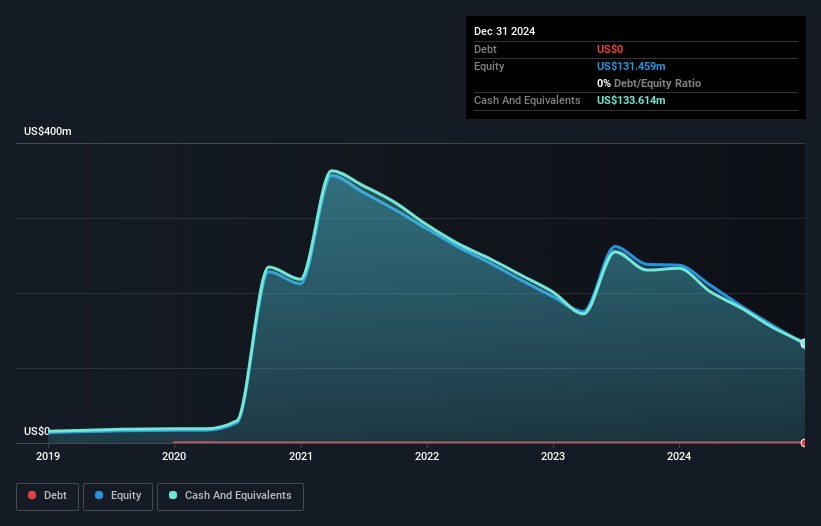Viewport: 821px width, 526px height.
Task: Select the 2020 x-axis label
Action: pyautogui.click(x=174, y=457)
